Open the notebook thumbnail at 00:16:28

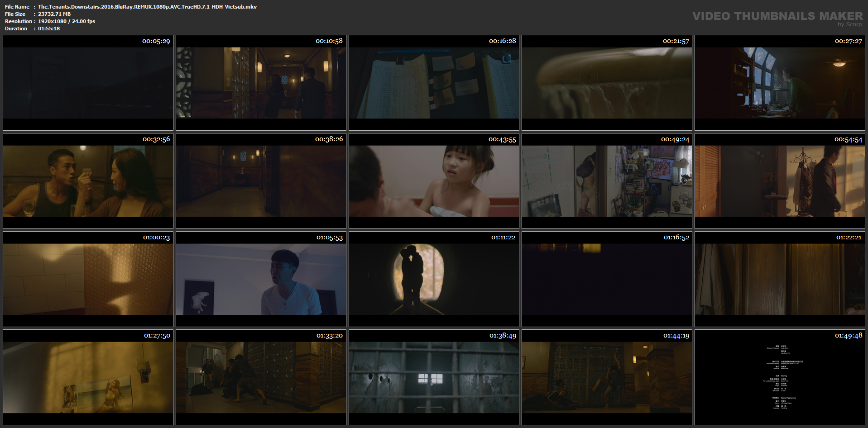click(x=434, y=83)
